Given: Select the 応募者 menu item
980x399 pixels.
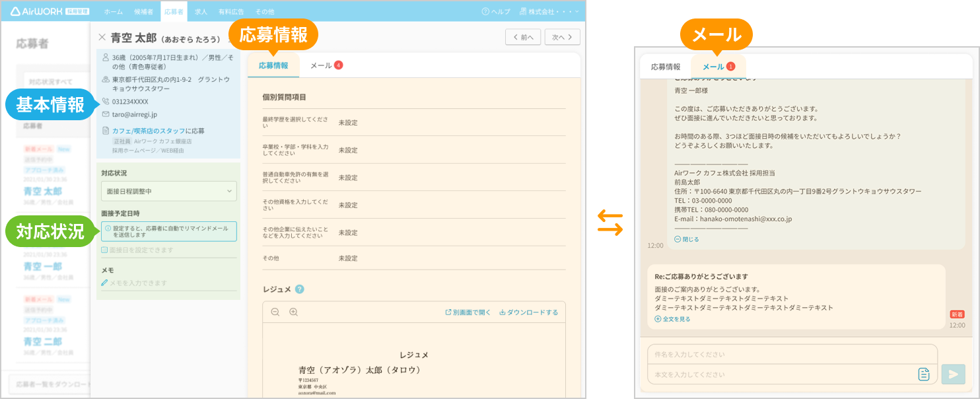Looking at the screenshot, I should pos(174,12).
